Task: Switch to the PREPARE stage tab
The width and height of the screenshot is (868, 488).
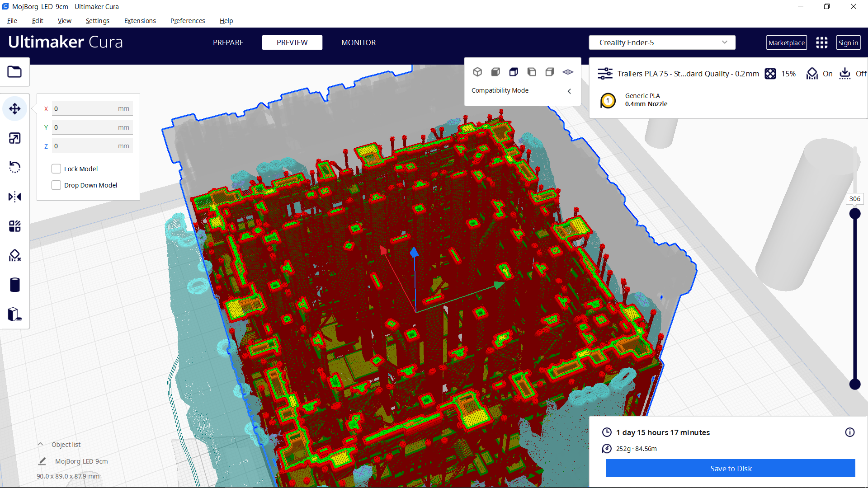Action: pyautogui.click(x=228, y=42)
